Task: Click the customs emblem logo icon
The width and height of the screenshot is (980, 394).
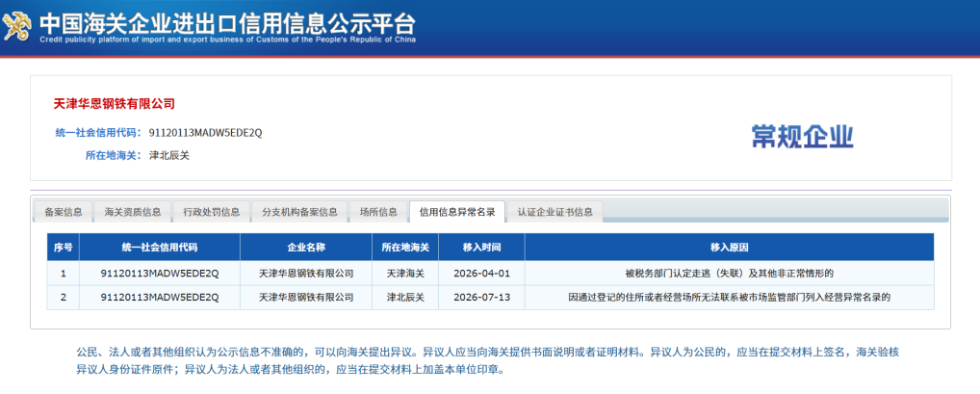Action: (17, 26)
